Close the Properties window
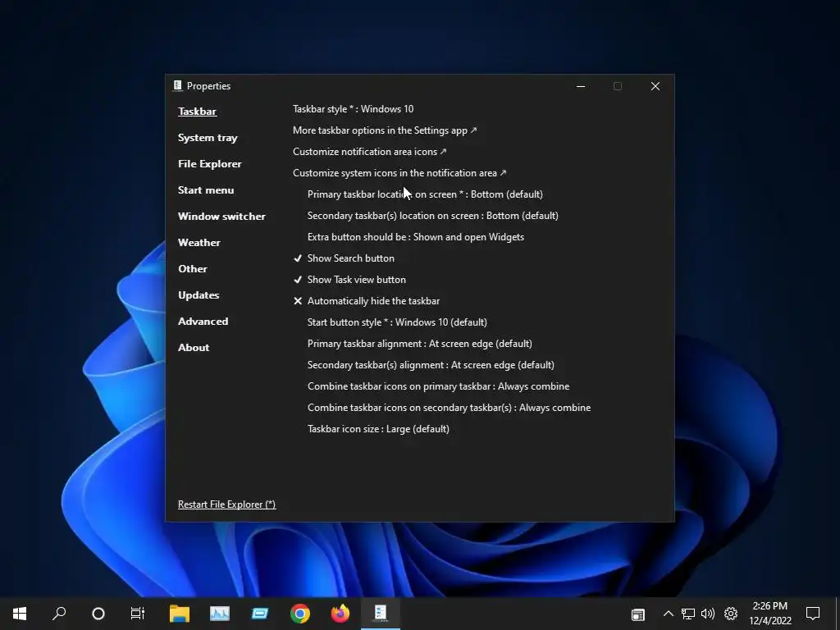 coord(655,86)
